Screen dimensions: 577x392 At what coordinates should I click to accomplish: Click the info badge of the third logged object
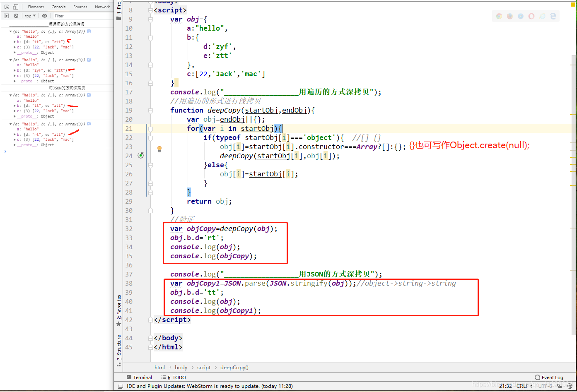coord(89,95)
